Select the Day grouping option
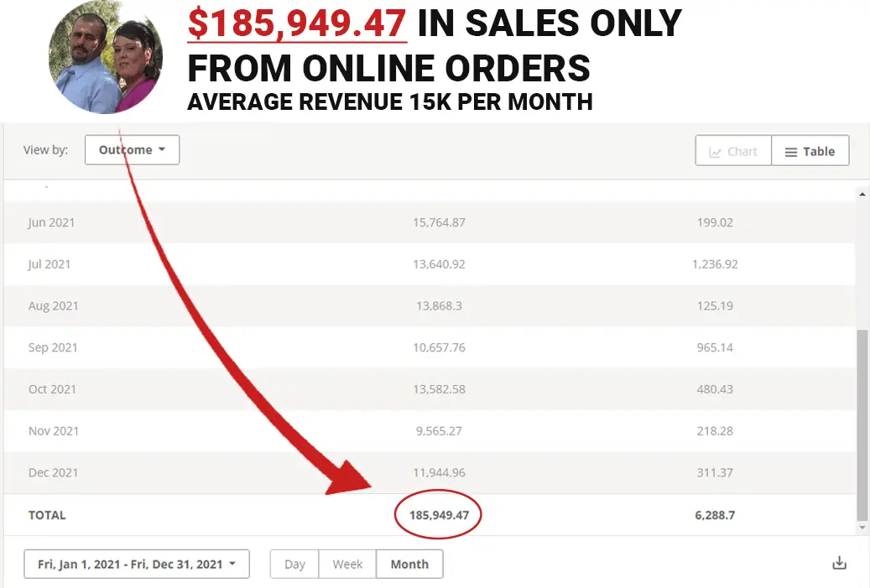This screenshot has height=588, width=870. (x=294, y=564)
